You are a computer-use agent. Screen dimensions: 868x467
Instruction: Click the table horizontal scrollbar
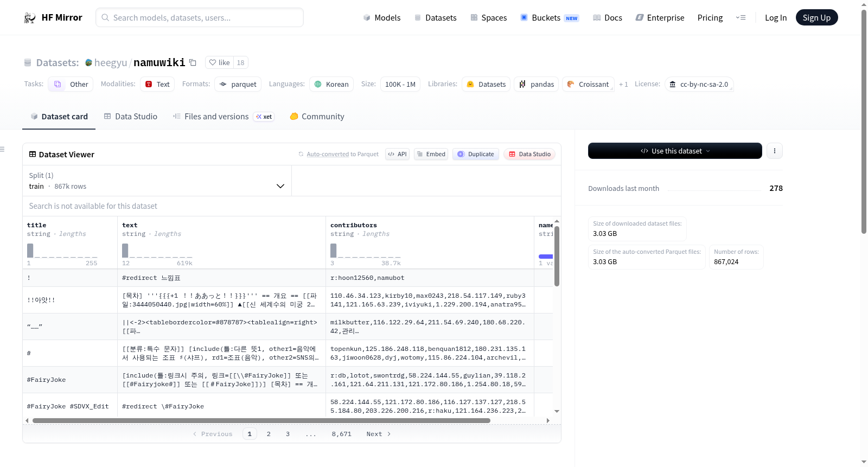[261, 420]
